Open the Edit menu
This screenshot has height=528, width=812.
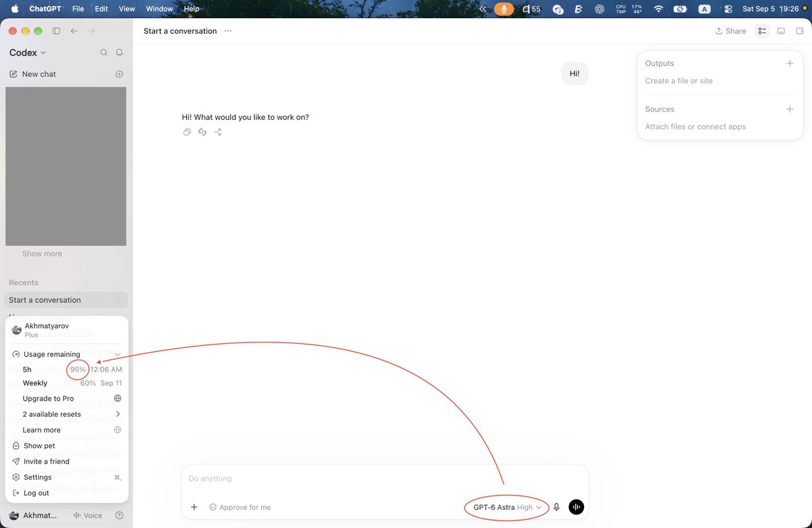point(101,9)
